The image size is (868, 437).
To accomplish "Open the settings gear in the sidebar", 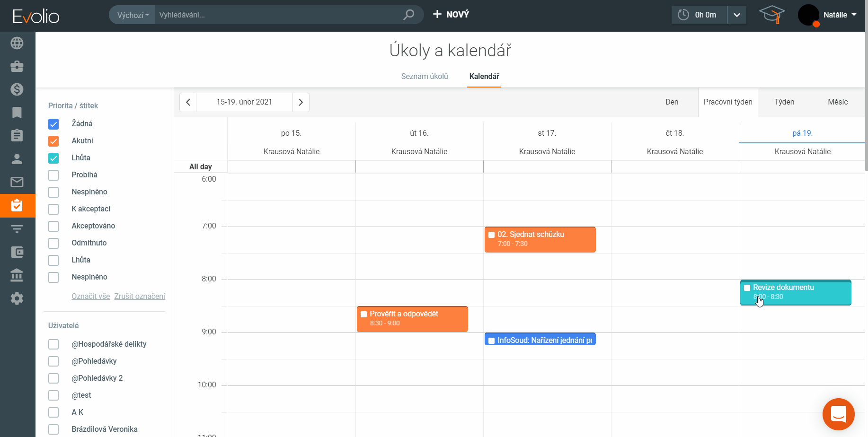I will (17, 298).
